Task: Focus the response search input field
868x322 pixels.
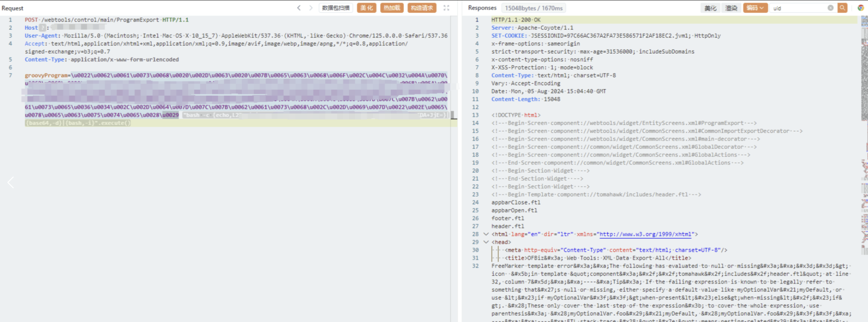Action: pos(800,8)
